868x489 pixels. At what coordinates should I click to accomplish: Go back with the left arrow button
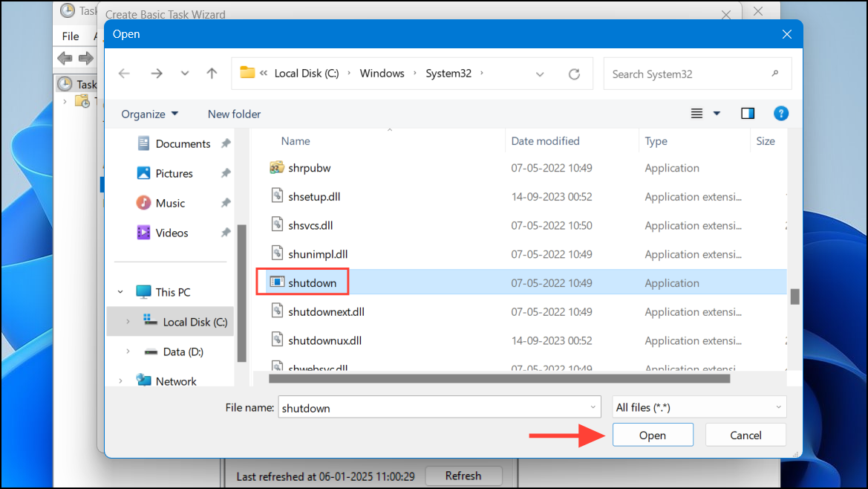pyautogui.click(x=124, y=74)
